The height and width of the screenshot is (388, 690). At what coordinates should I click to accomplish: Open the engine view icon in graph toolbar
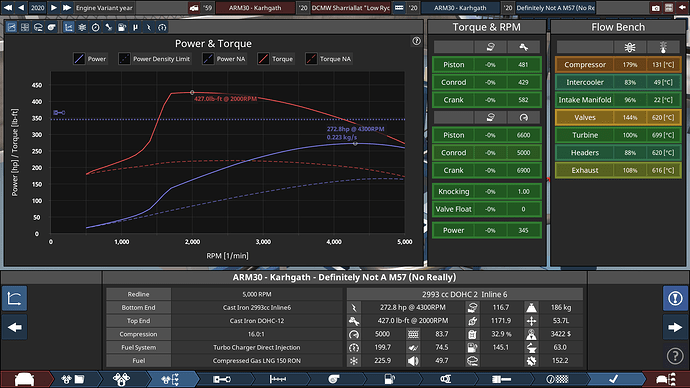38,27
